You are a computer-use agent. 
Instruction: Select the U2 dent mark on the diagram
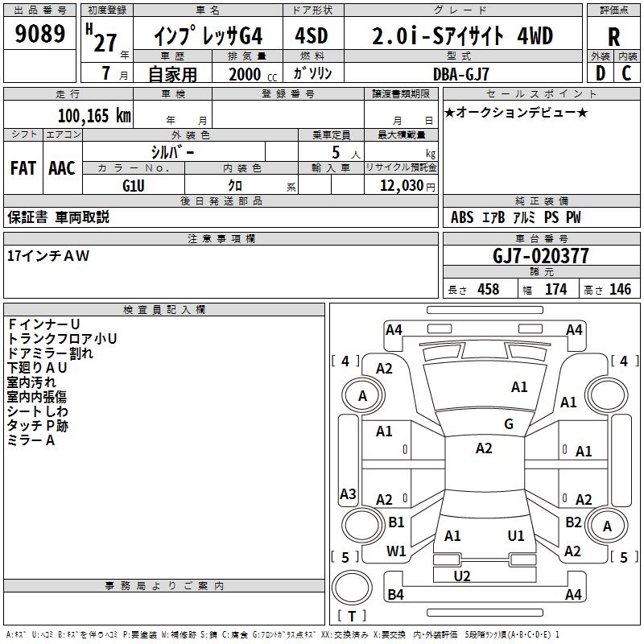(462, 576)
